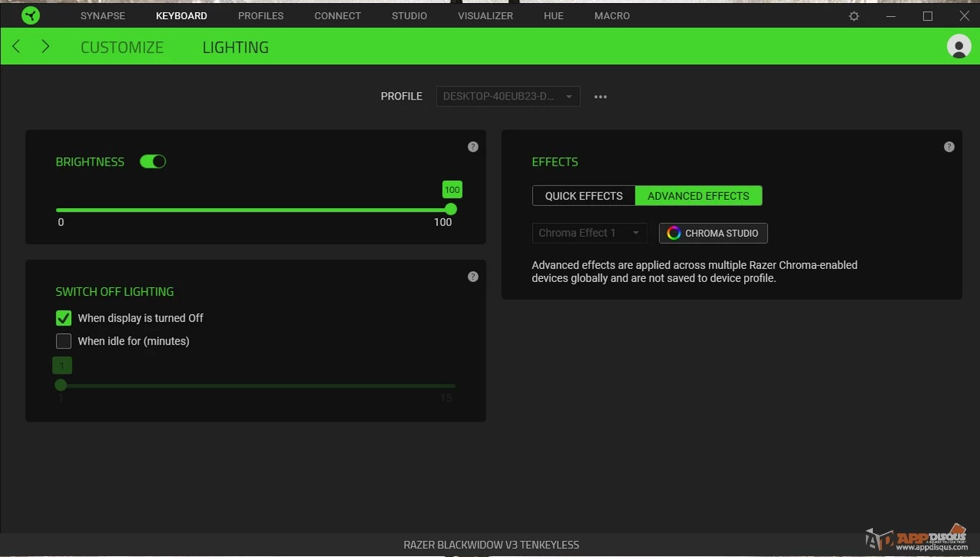Click the Razer logo icon
The width and height of the screenshot is (980, 557).
(x=31, y=15)
